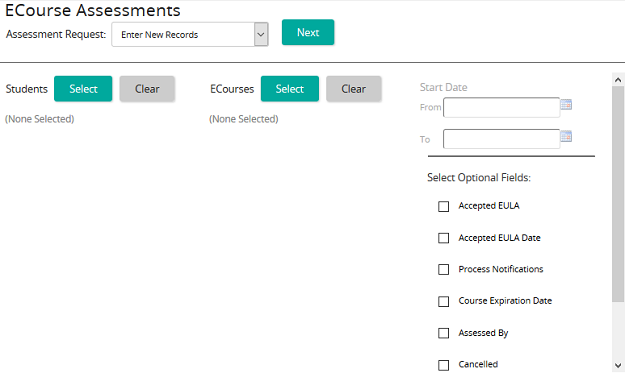
Task: Enable the Accepted EULA Date field
Action: (443, 238)
